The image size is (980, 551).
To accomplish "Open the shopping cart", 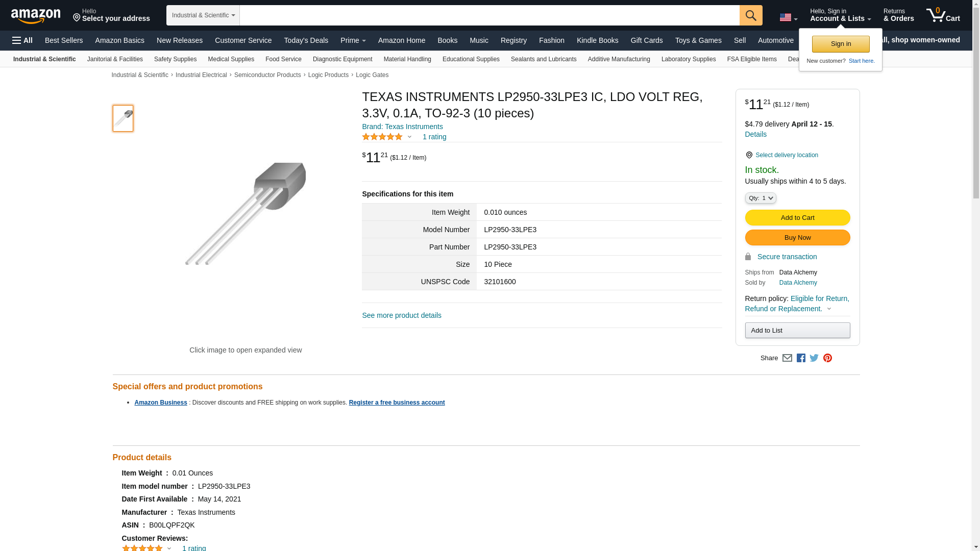I will pyautogui.click(x=943, y=15).
